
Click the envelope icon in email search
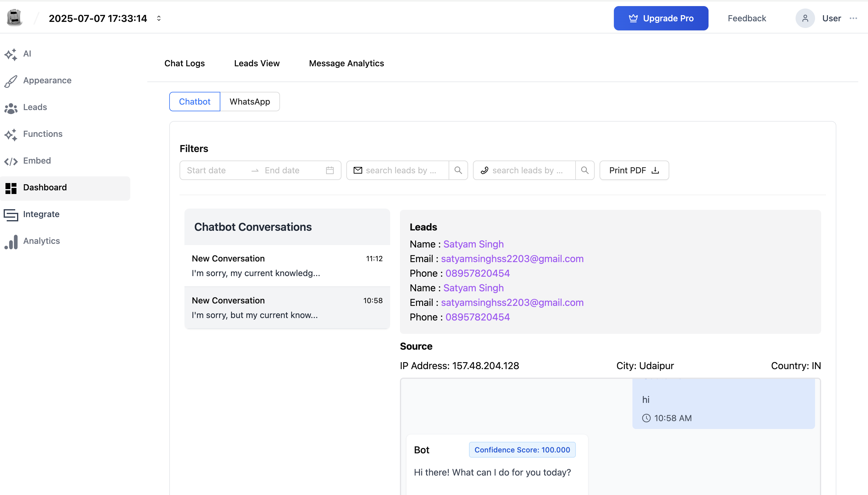[x=358, y=170]
